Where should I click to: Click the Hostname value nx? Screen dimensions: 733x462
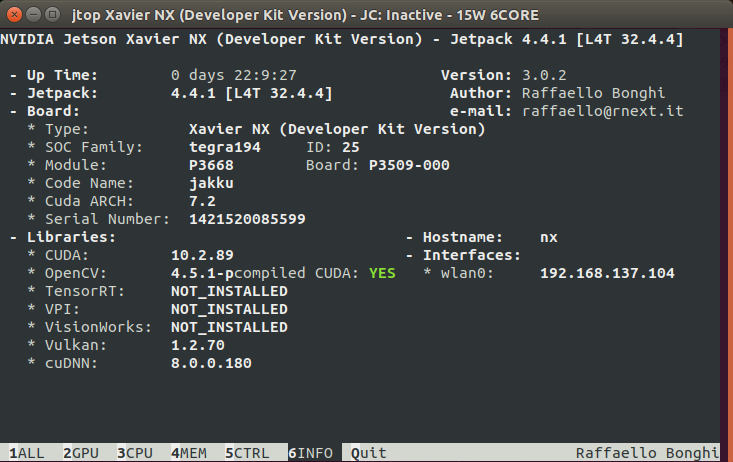pos(549,237)
